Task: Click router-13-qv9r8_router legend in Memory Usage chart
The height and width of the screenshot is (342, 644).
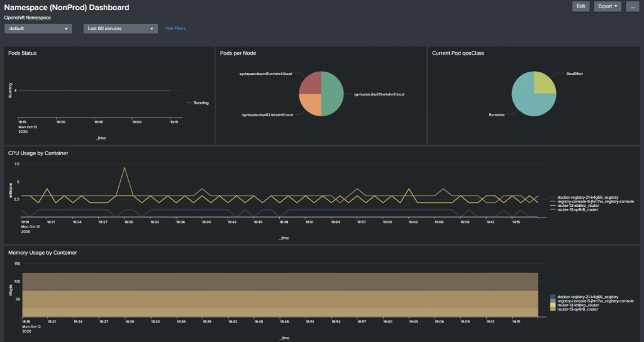Action: [x=574, y=309]
